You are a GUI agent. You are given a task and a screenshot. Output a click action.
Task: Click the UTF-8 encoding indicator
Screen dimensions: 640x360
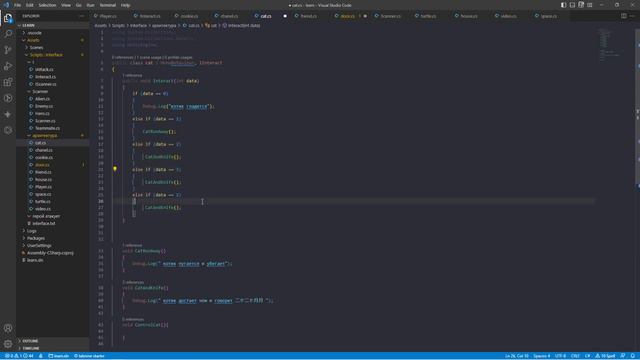[560, 356]
